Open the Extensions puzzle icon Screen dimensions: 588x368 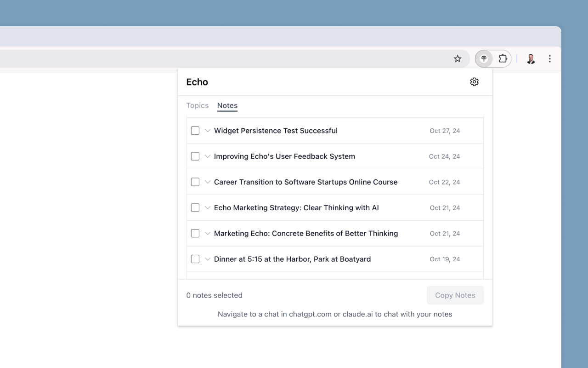tap(503, 58)
